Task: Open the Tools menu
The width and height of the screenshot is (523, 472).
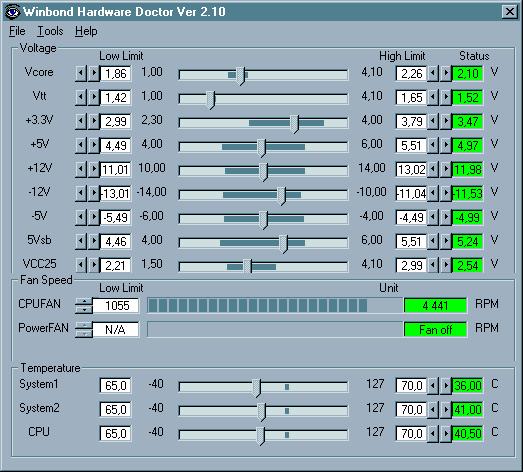Action: (x=50, y=31)
